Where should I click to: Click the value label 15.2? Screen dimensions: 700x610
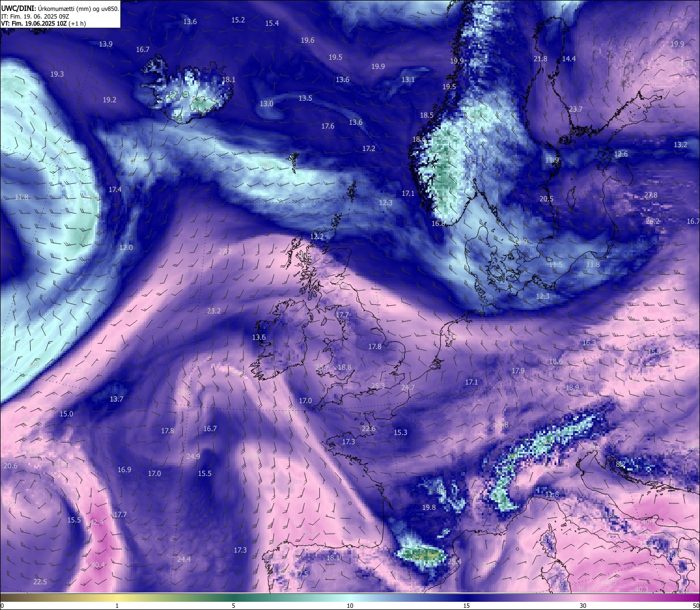(238, 20)
